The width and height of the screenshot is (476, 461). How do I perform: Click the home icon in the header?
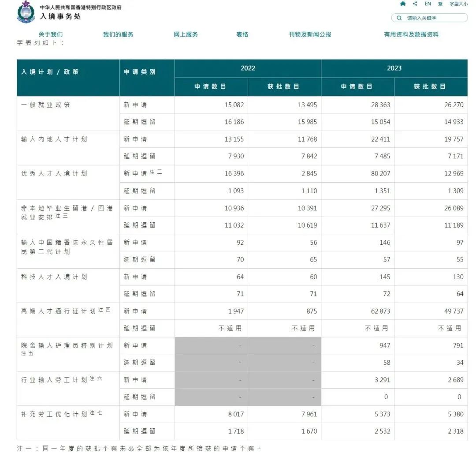(403, 4)
